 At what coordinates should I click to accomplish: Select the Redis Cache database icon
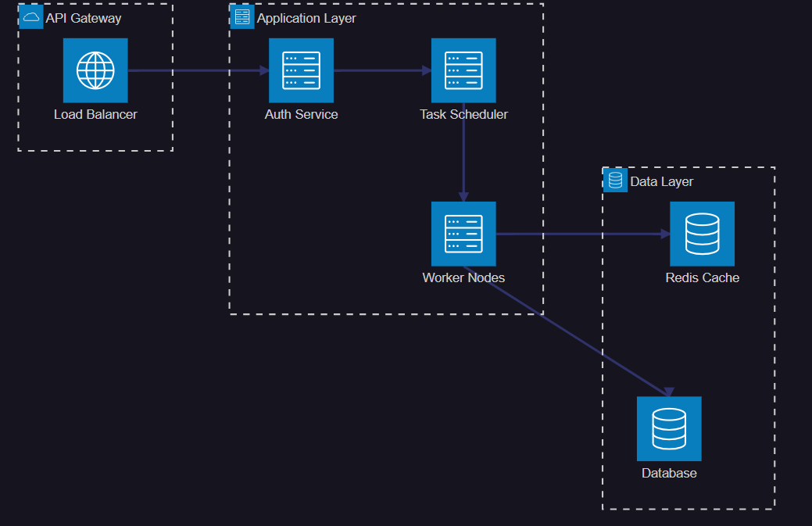pyautogui.click(x=703, y=234)
